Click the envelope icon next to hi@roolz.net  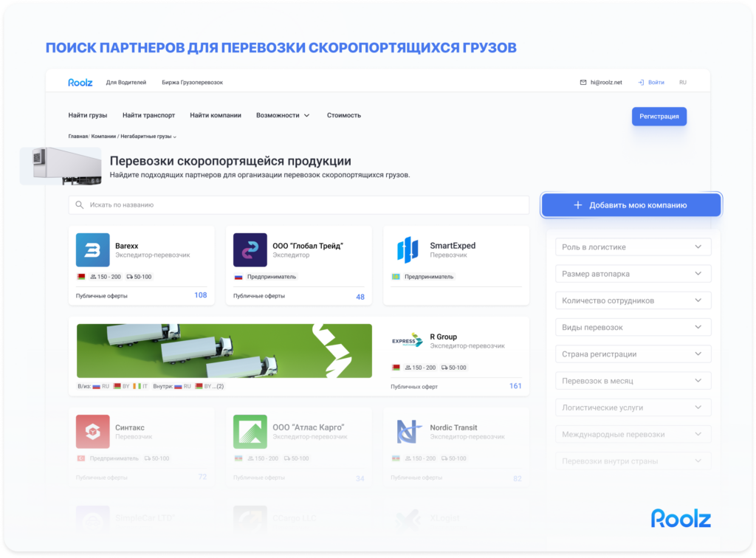coord(584,82)
